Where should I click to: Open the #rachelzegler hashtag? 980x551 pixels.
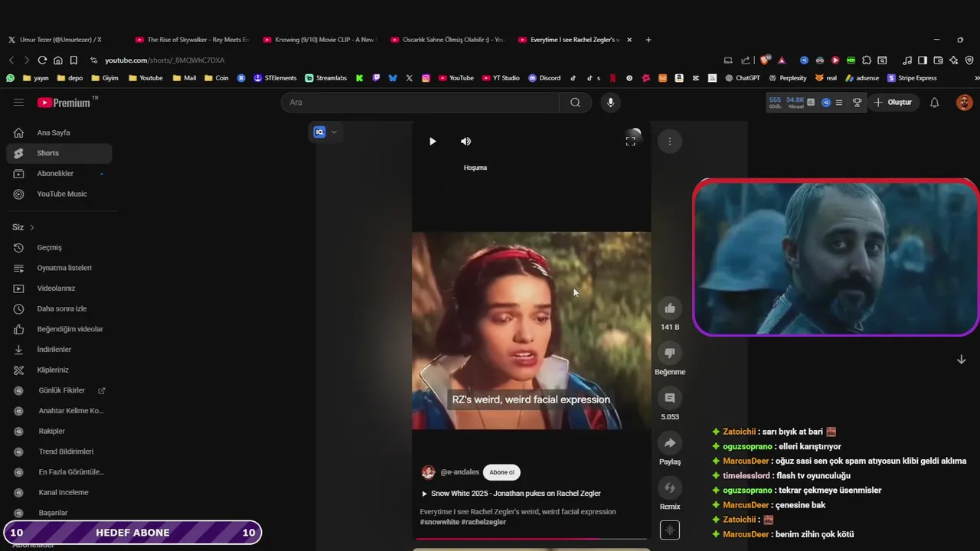coord(483,522)
